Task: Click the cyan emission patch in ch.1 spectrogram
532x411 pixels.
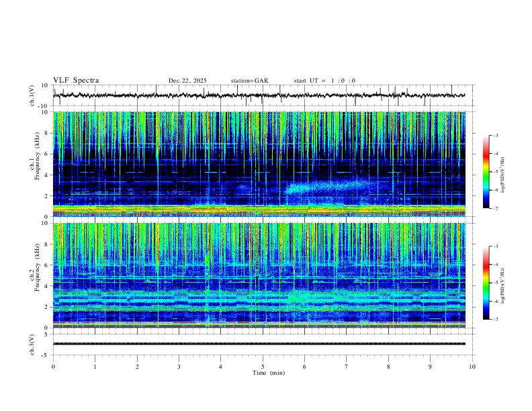Action: pyautogui.click(x=329, y=188)
